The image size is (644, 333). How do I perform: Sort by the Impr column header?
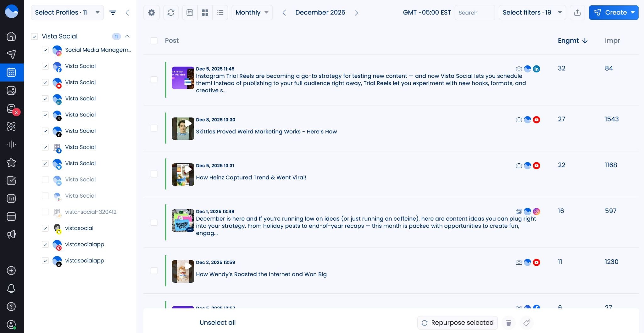(x=612, y=41)
